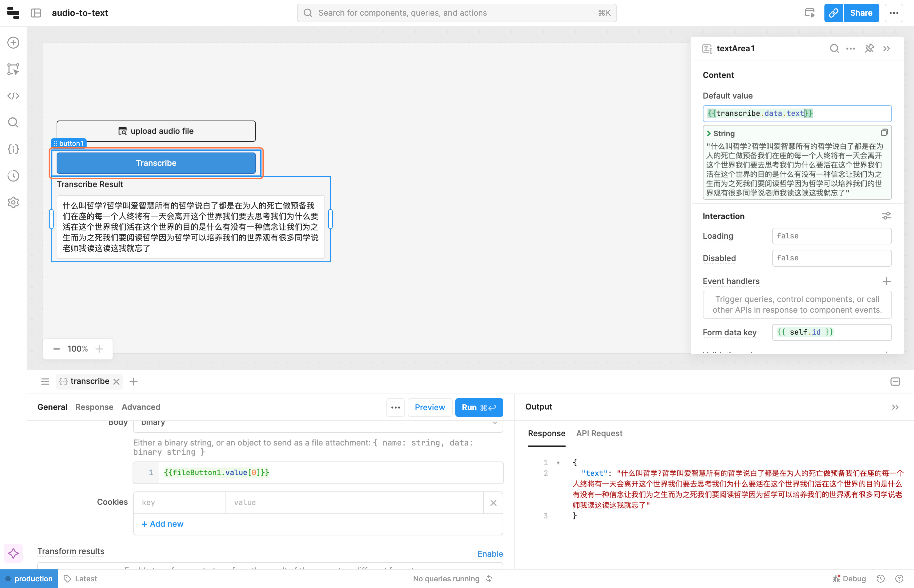Collapse the Output panel with the double chevron

(895, 408)
